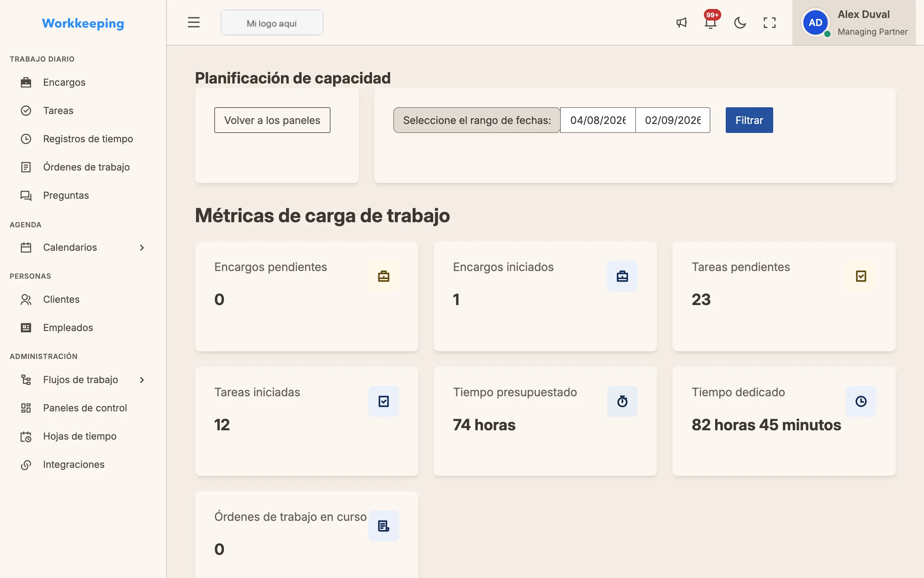The image size is (924, 578).
Task: Toggle dark mode moon icon
Action: click(740, 22)
